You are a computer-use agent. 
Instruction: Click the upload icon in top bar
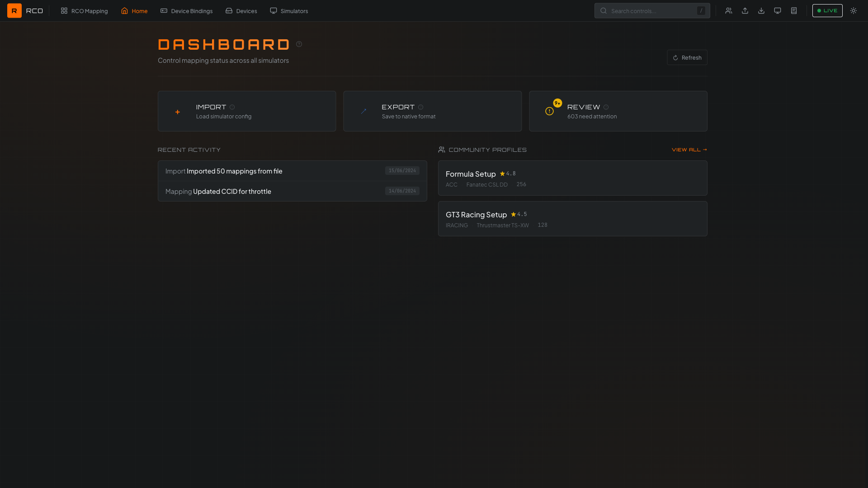point(745,11)
